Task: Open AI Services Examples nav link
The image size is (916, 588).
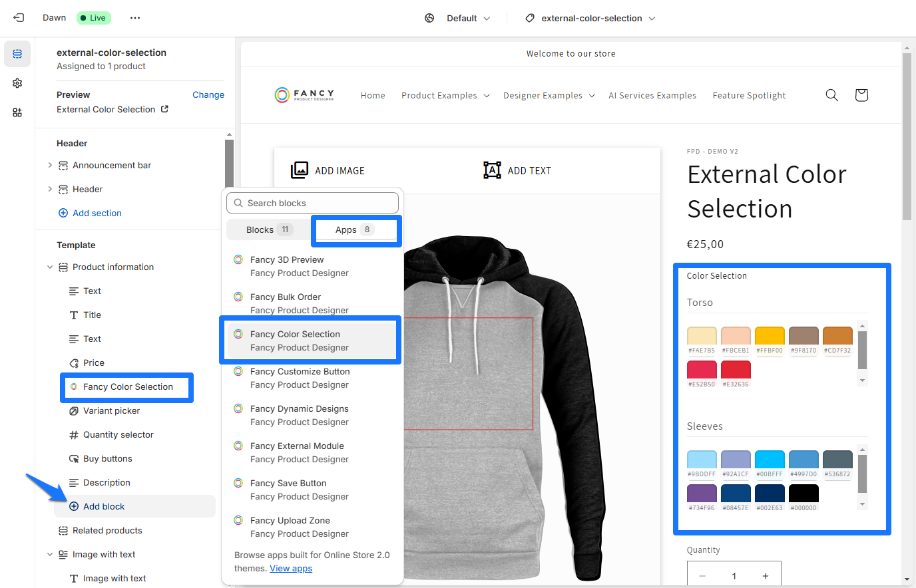Action: coord(652,95)
